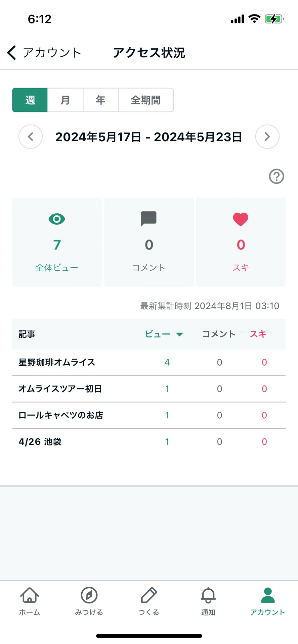Screen dimensions: 298x644
Task: Switch to the 月 tab
Action: (66, 100)
